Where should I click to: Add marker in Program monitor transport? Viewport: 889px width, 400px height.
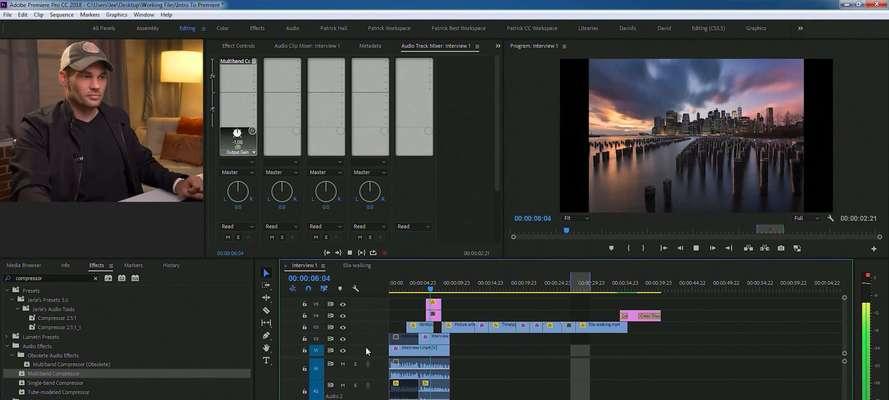pyautogui.click(x=611, y=248)
